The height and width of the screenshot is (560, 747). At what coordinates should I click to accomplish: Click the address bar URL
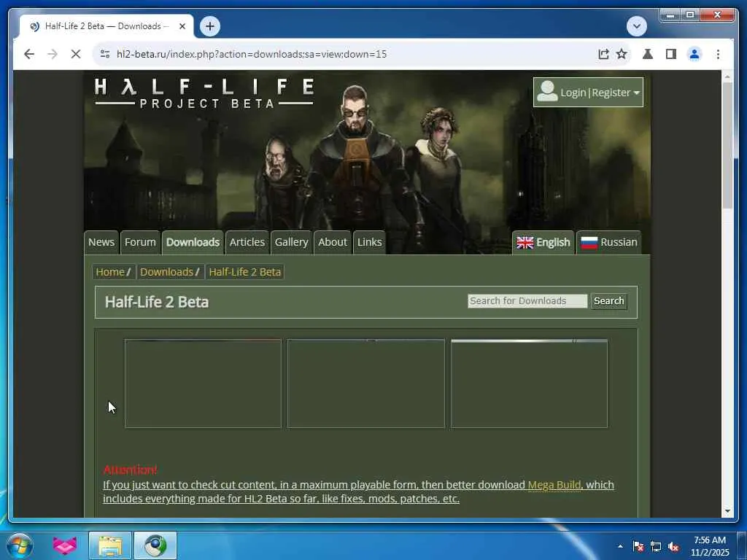pyautogui.click(x=252, y=54)
